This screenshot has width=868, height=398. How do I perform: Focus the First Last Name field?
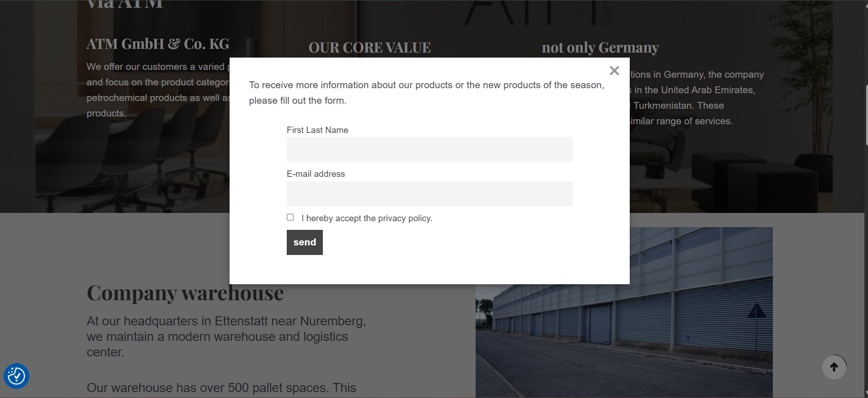point(429,150)
